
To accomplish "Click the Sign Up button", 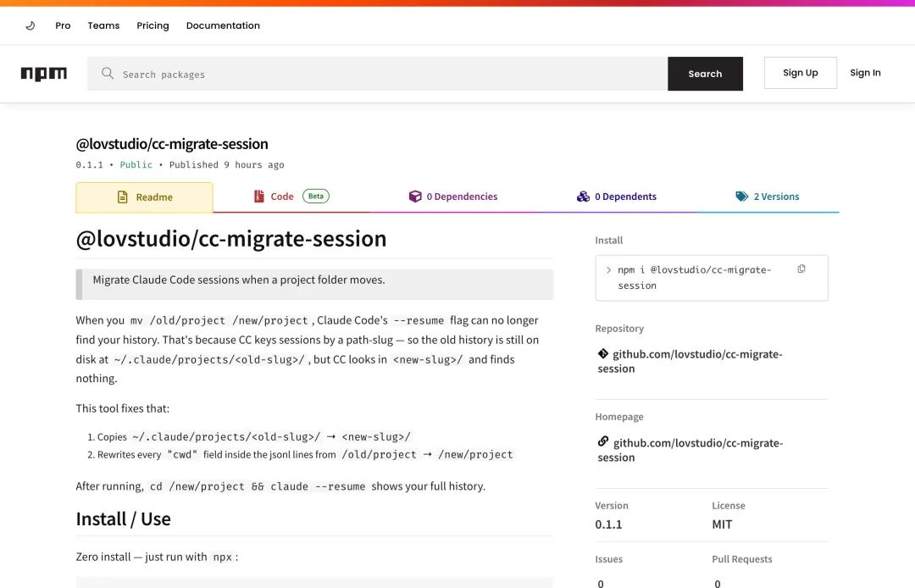I will (x=800, y=73).
